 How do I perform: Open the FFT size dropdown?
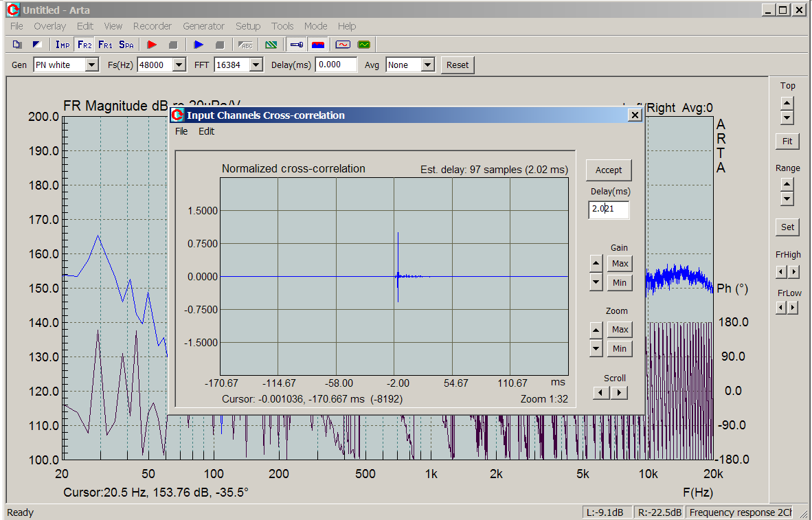(256, 65)
